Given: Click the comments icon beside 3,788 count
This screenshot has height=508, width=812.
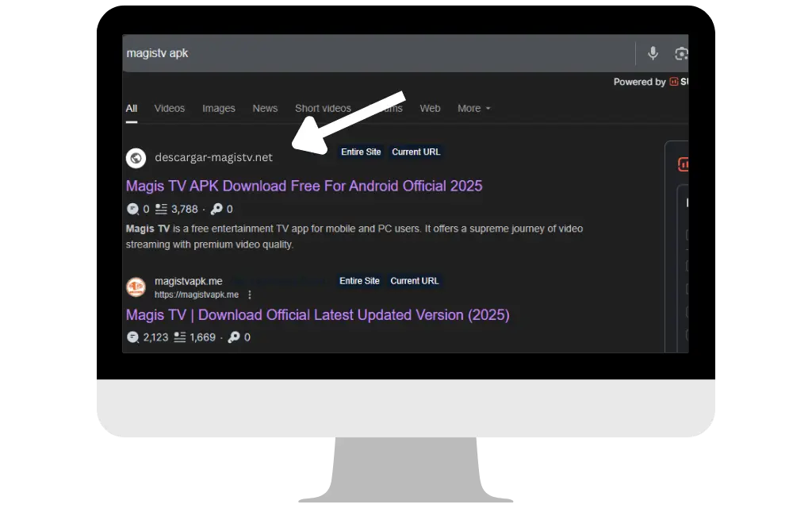Looking at the screenshot, I should pos(132,209).
